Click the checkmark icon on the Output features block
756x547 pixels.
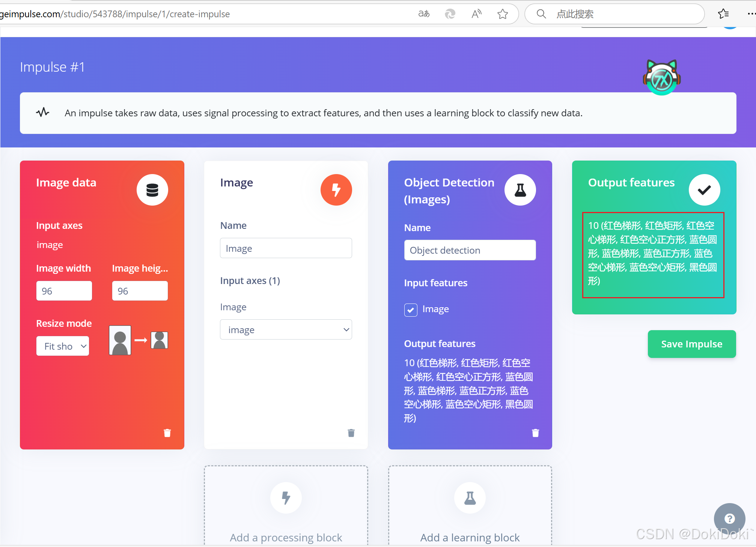tap(704, 190)
